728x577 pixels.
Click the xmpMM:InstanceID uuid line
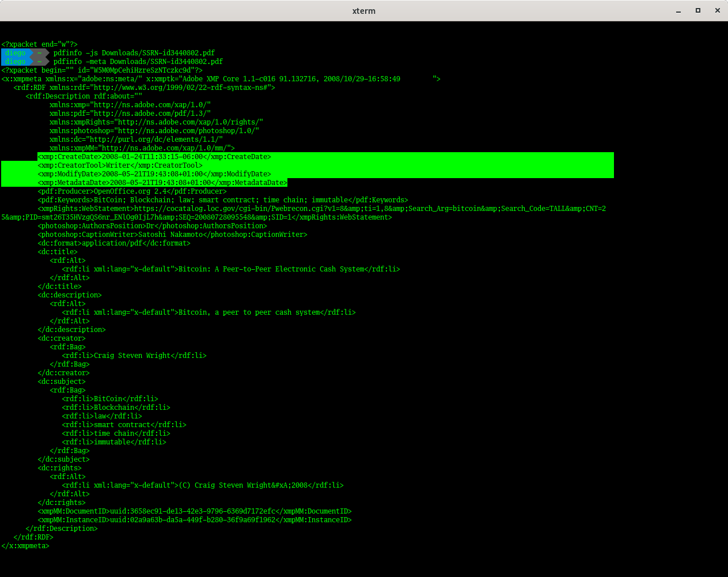click(x=195, y=520)
